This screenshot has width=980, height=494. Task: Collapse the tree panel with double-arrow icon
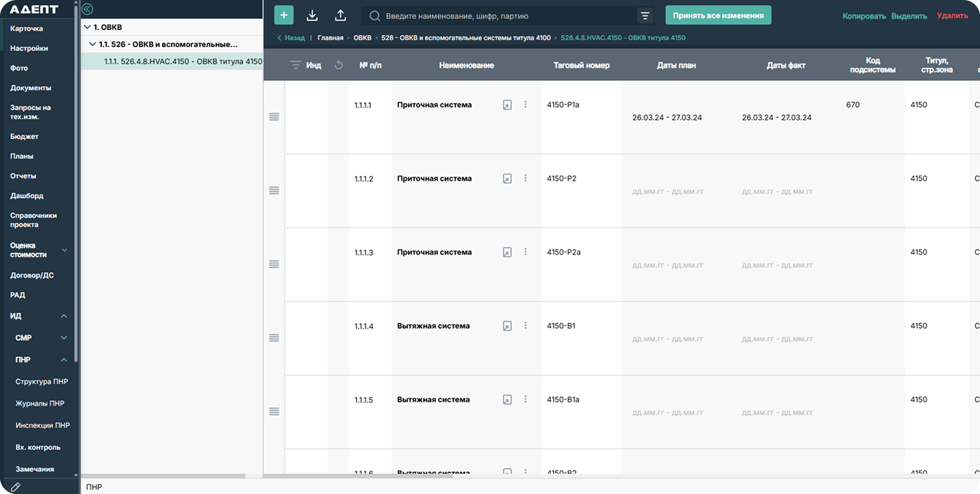pos(88,9)
